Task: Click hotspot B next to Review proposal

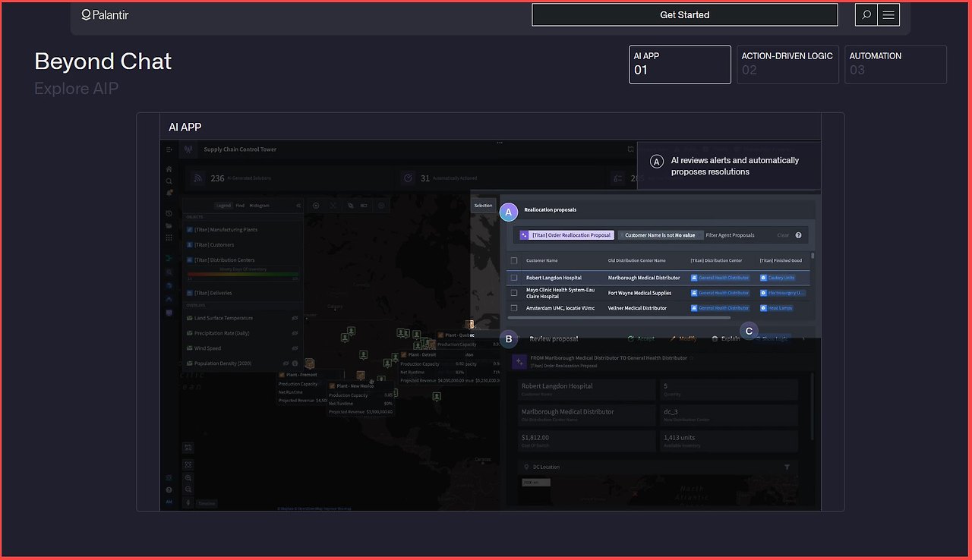Action: pyautogui.click(x=509, y=339)
